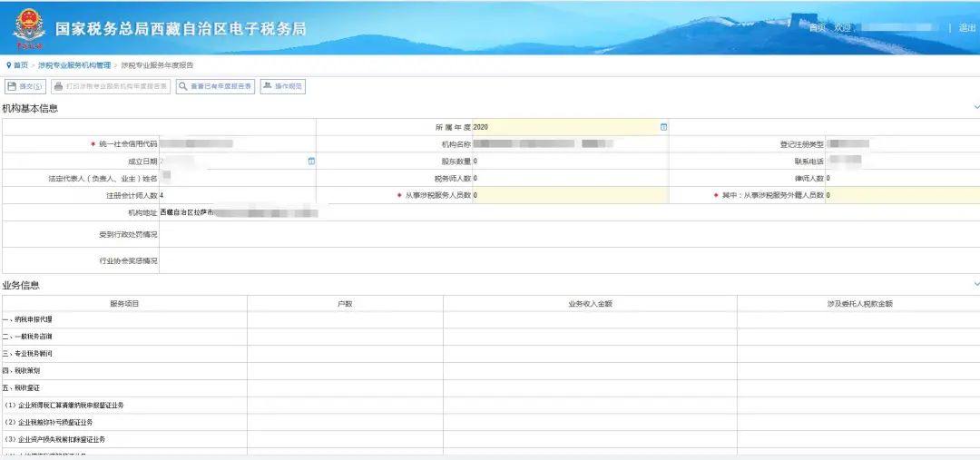
Task: Open calendar icon beside 成立日期
Action: [311, 161]
